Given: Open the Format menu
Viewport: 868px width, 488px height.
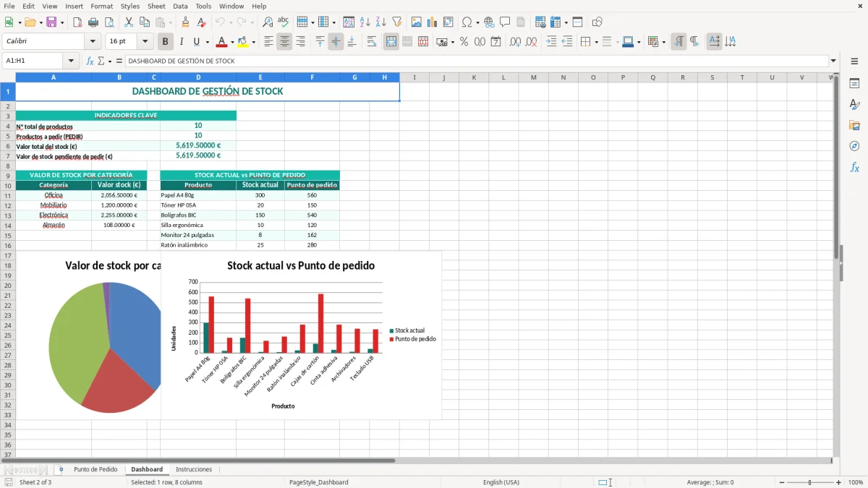Looking at the screenshot, I should click(102, 6).
